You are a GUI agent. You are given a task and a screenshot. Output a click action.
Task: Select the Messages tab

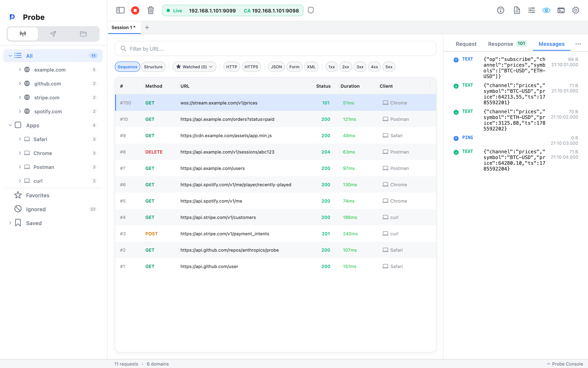[x=551, y=44]
